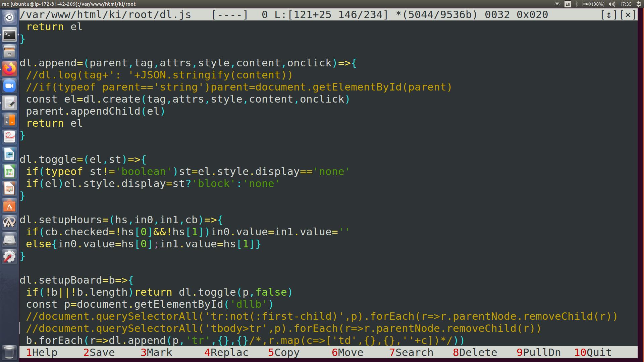Open the 9PullDn menu
The height and width of the screenshot is (362, 644).
pyautogui.click(x=538, y=353)
